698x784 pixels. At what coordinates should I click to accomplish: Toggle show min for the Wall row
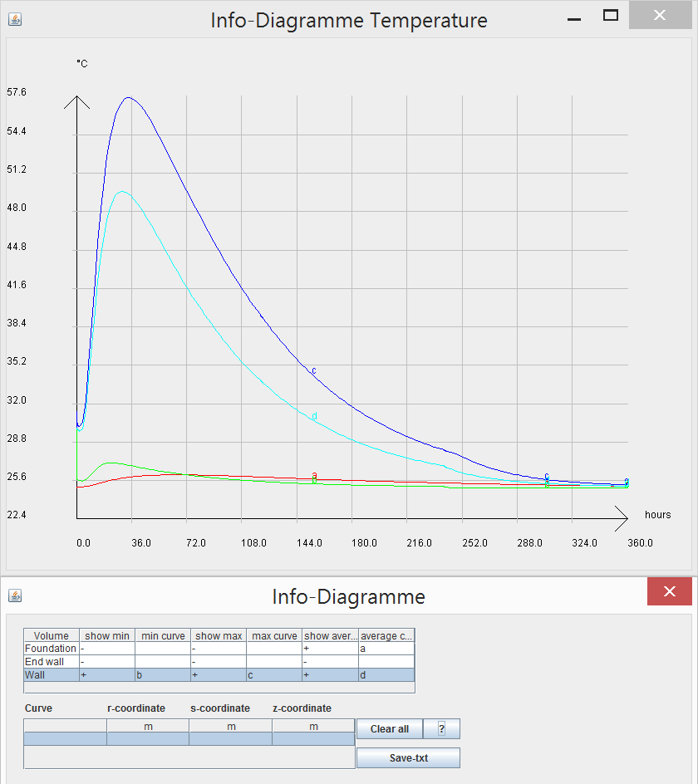point(107,675)
